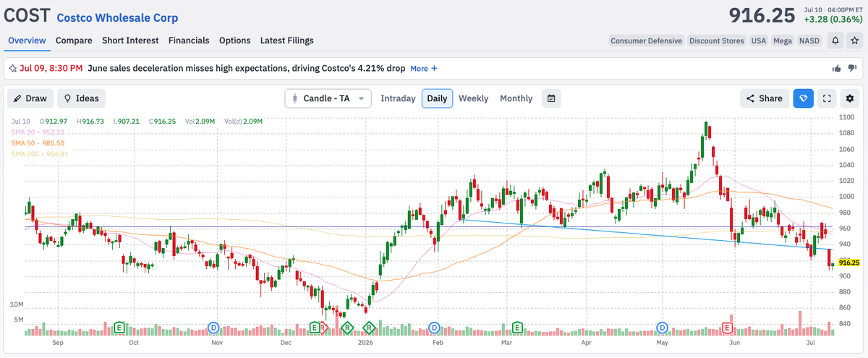Click the D dividend marker near November
This screenshot has width=868, height=358.
point(214,328)
